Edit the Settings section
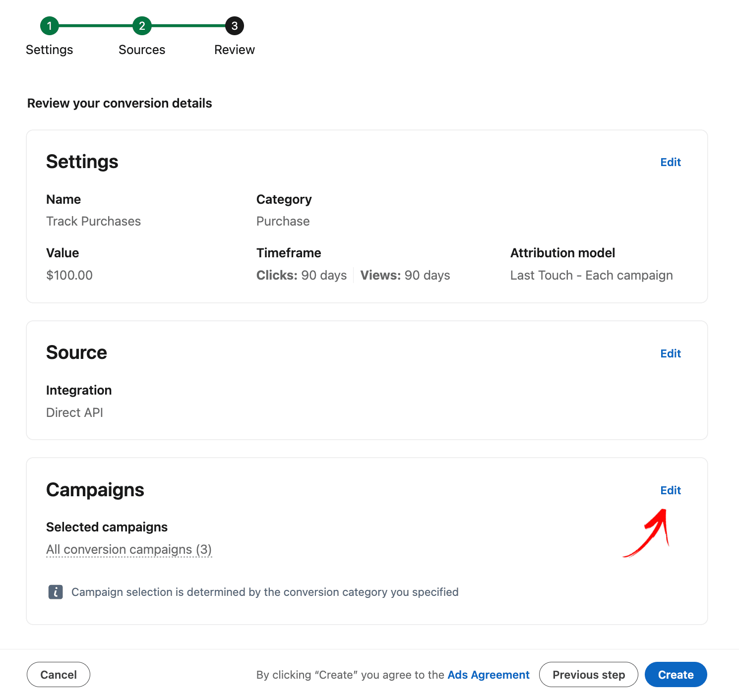 click(x=671, y=162)
